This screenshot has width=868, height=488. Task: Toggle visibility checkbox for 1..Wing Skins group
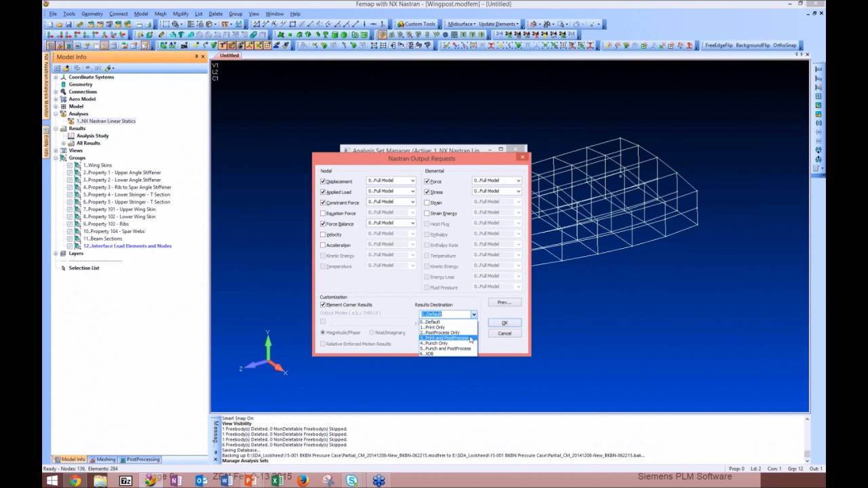click(69, 165)
